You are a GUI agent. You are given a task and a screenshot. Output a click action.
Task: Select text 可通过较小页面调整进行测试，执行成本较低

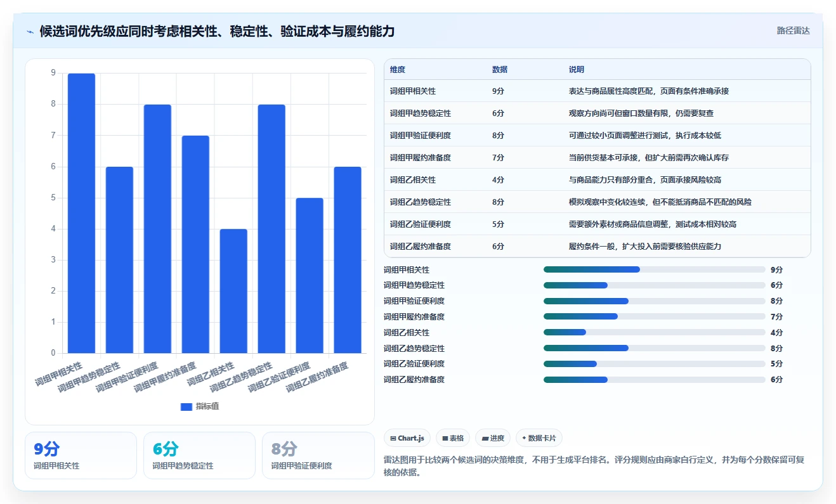[x=645, y=136]
